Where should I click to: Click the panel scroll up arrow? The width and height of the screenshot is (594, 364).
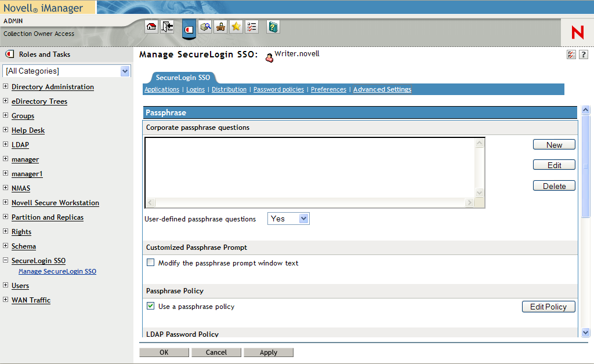pos(586,110)
